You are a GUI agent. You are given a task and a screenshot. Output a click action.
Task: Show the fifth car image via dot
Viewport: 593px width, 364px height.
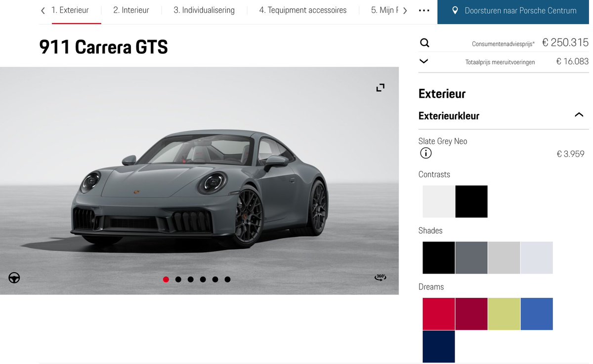[215, 280]
